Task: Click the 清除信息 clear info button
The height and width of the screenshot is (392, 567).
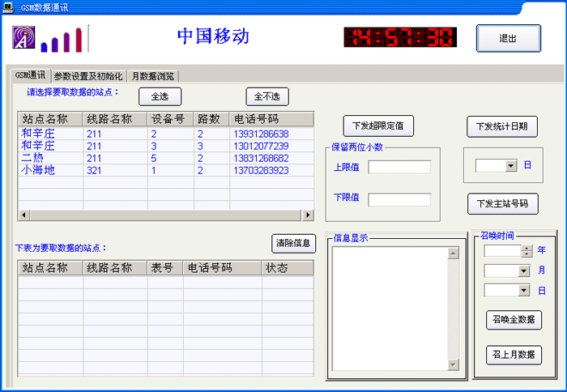Action: coord(293,243)
